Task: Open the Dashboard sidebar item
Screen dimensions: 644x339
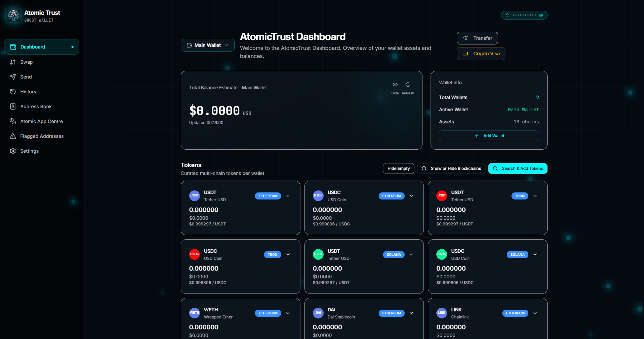Action: point(41,47)
